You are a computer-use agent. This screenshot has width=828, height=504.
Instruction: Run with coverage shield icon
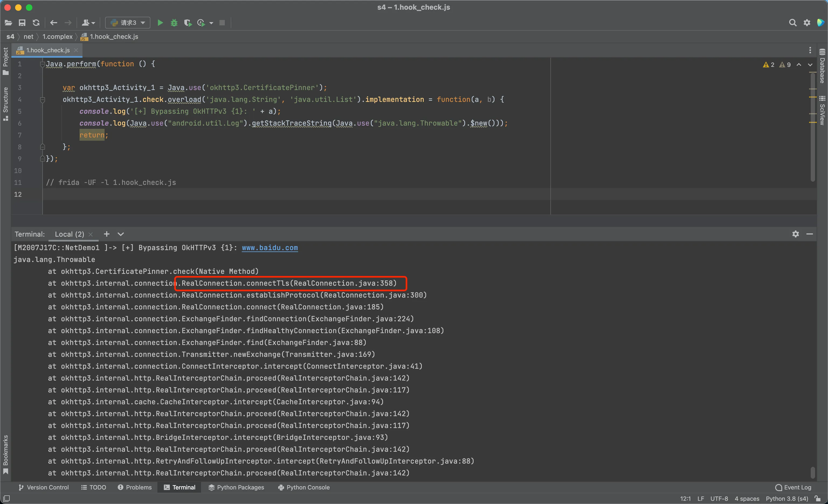tap(188, 23)
